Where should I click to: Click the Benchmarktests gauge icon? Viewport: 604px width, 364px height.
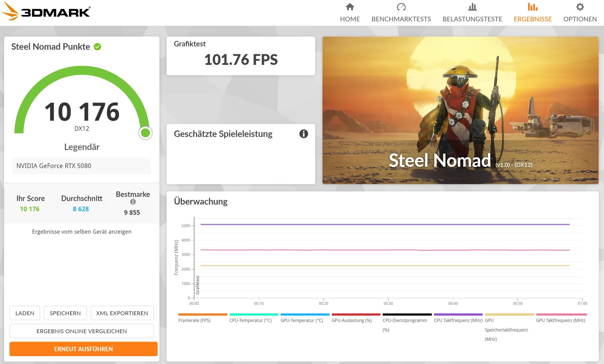tap(401, 7)
